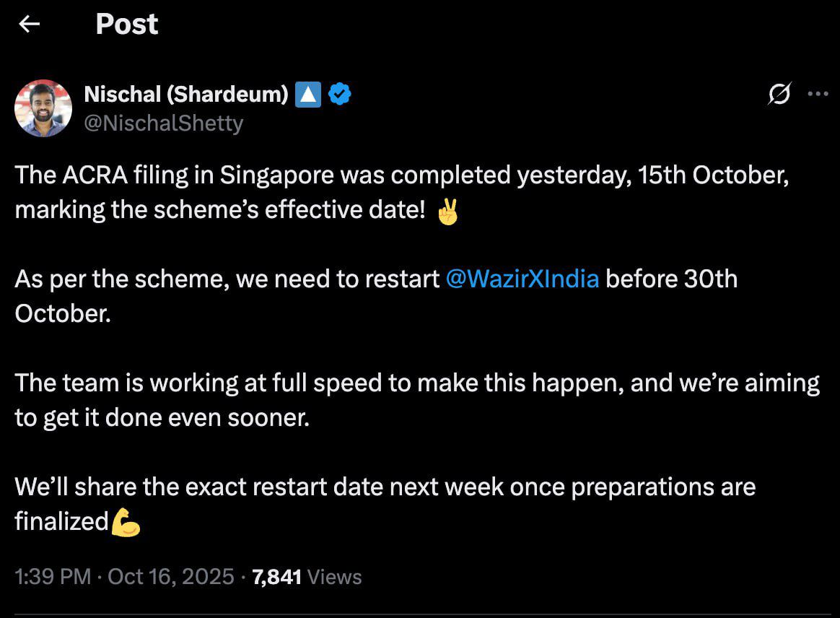The image size is (840, 618).
Task: Open the @WazirXIndia mention link
Action: 522,279
